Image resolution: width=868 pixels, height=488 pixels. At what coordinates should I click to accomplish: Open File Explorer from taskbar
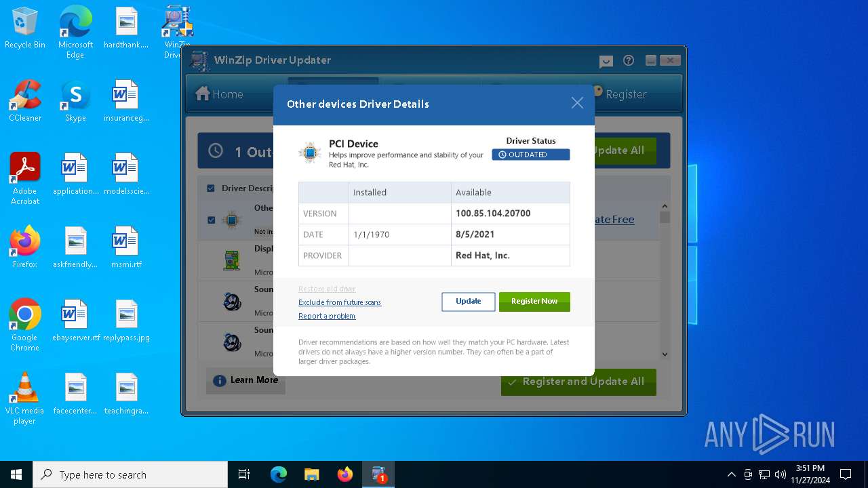pos(311,474)
